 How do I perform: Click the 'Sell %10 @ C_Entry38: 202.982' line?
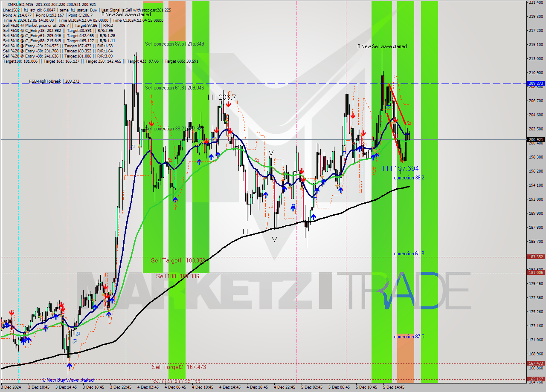(x=58, y=30)
